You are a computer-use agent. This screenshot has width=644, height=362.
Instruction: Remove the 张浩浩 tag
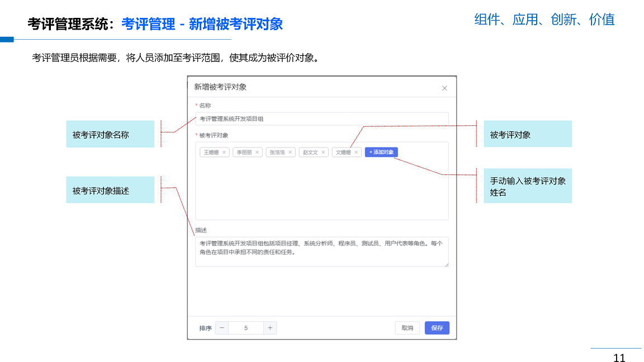(290, 152)
